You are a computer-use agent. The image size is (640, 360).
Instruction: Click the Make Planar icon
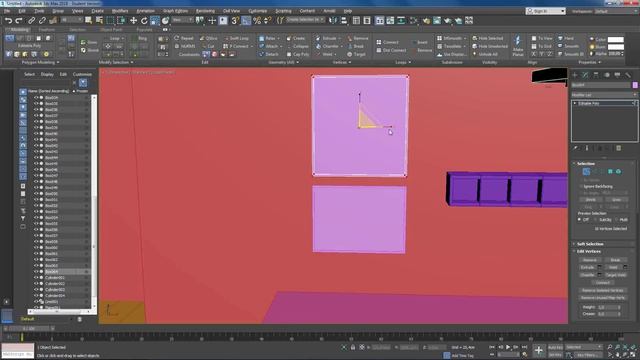coord(518,46)
